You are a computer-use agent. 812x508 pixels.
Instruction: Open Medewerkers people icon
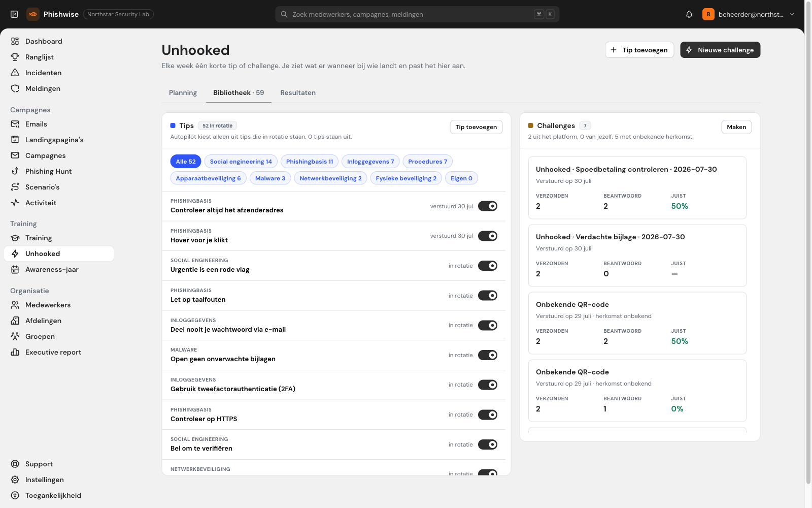(15, 305)
